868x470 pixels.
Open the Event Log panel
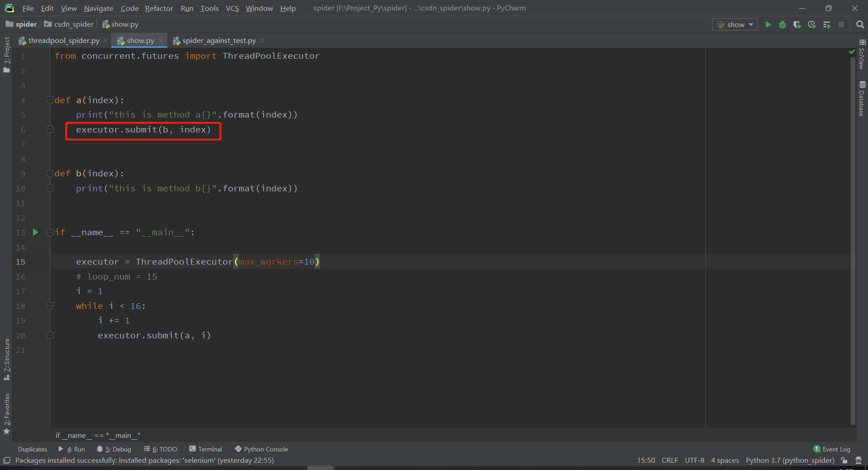click(832, 449)
